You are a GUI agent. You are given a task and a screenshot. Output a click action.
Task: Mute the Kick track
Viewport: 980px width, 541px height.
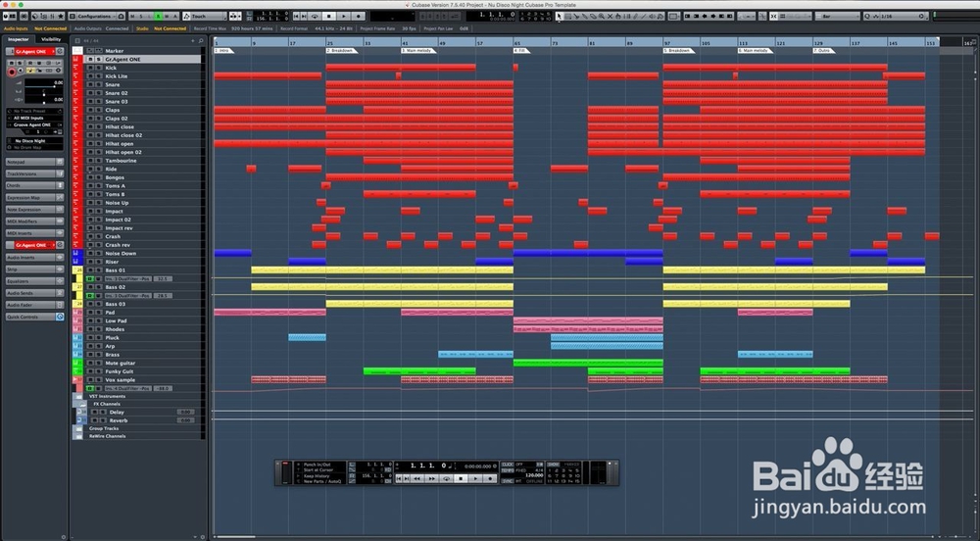coord(90,68)
